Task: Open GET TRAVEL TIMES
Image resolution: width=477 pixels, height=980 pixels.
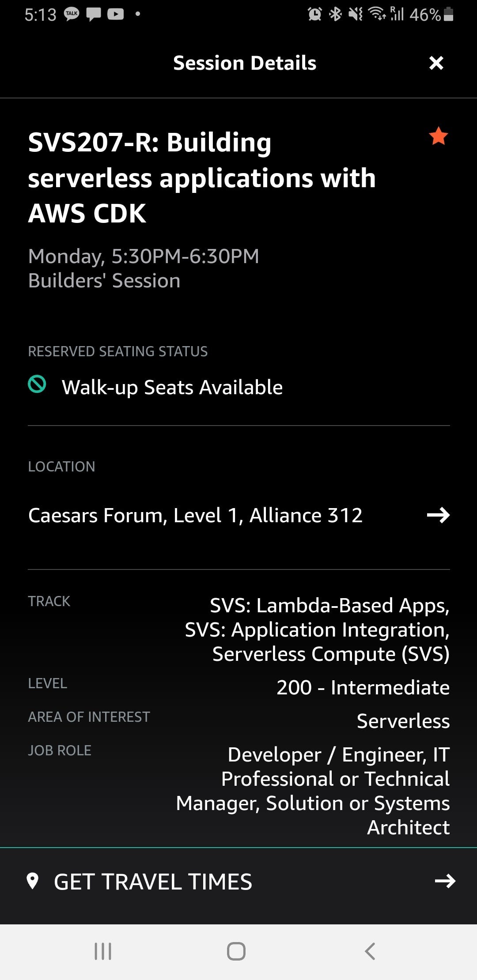Action: [153, 882]
